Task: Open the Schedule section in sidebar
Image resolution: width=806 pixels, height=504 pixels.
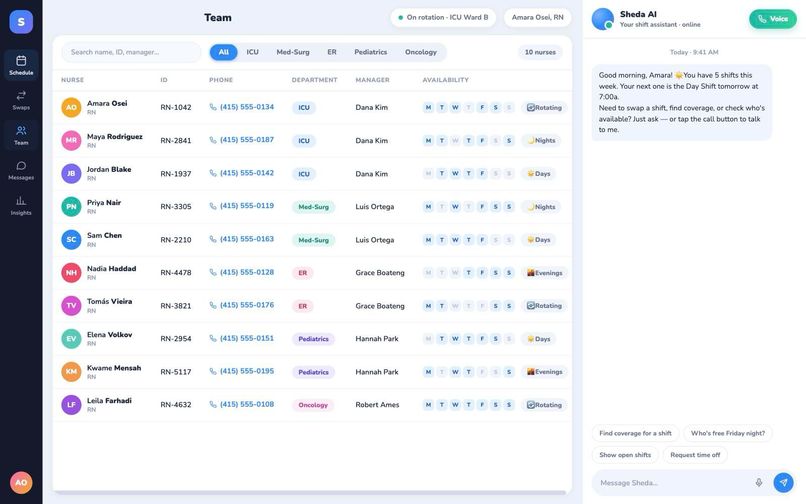Action: (21, 65)
